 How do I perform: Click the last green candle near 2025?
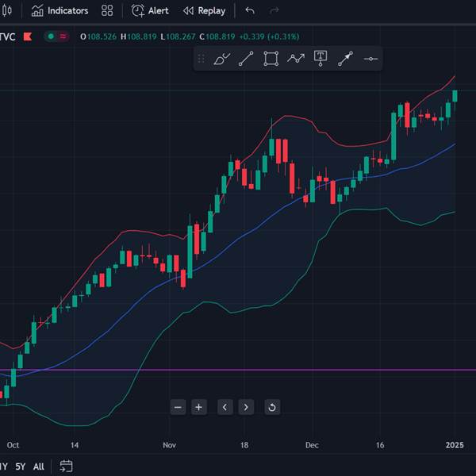tap(455, 96)
